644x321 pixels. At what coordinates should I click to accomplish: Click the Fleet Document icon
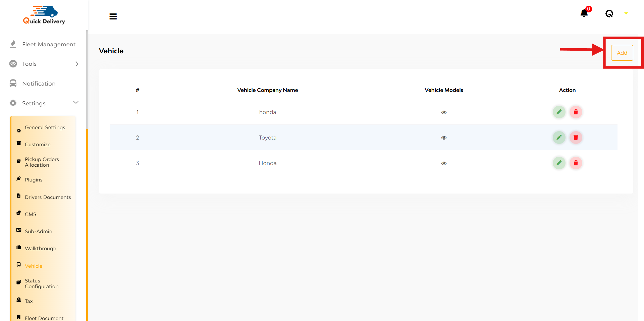(x=19, y=317)
